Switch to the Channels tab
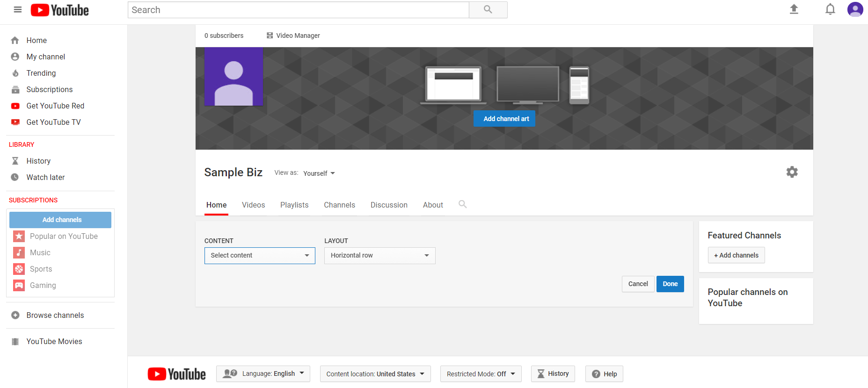 pyautogui.click(x=340, y=205)
